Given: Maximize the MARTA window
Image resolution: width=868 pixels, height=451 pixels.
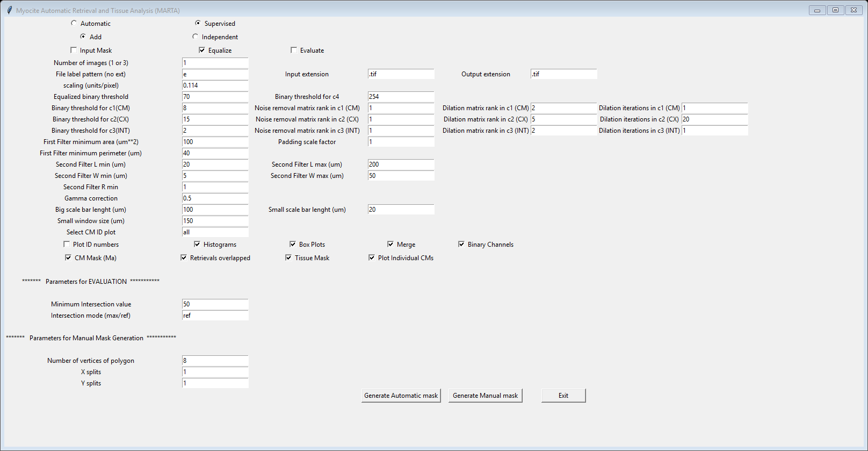Looking at the screenshot, I should (835, 10).
